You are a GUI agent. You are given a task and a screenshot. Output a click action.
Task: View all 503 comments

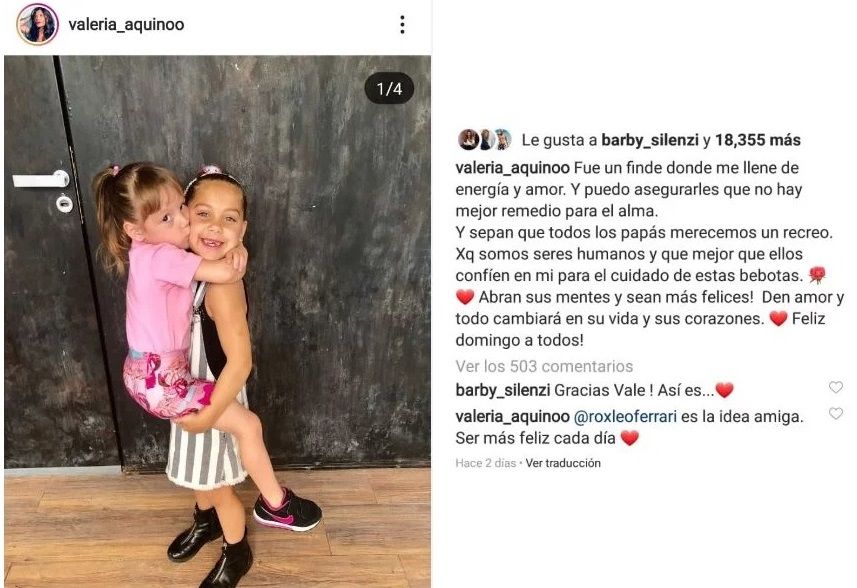(544, 366)
